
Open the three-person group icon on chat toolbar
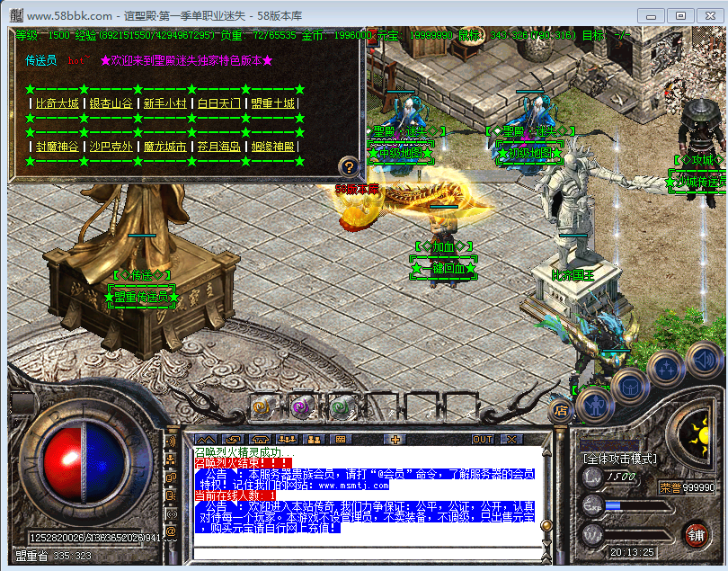pyautogui.click(x=287, y=440)
